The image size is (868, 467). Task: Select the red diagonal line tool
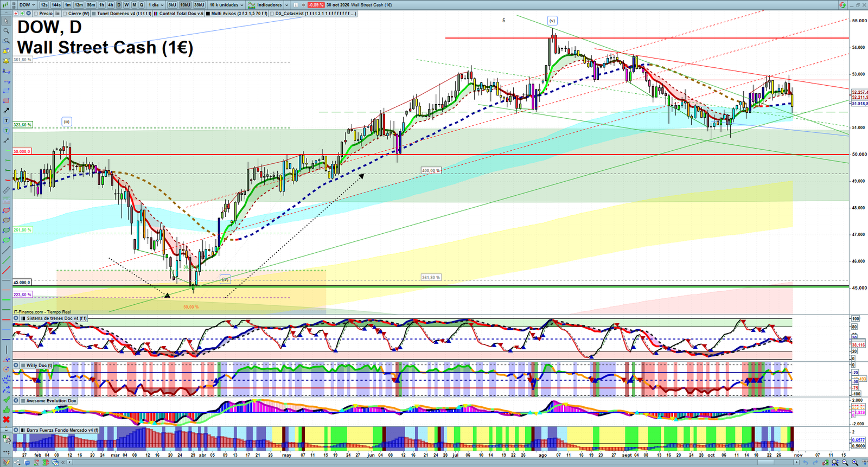(x=6, y=270)
